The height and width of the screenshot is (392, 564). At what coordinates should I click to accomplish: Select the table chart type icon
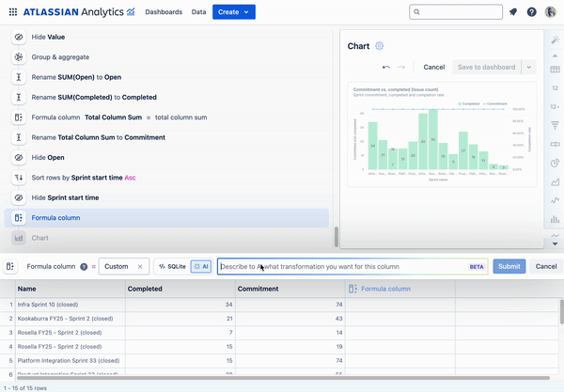(555, 70)
